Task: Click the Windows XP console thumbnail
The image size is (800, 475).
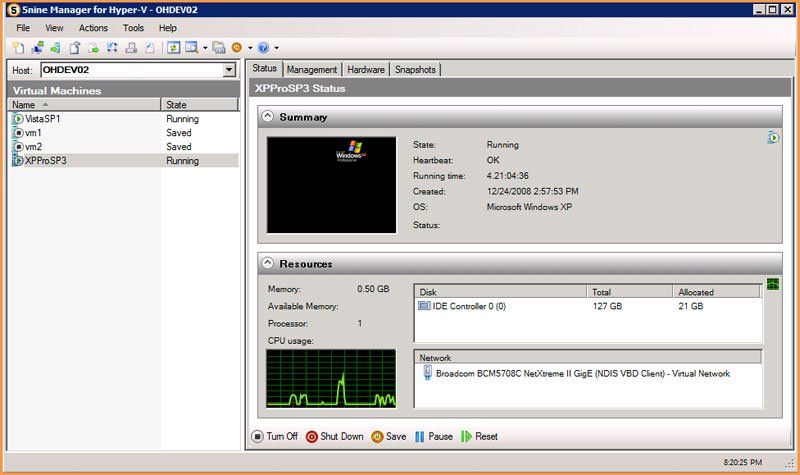Action: (332, 185)
